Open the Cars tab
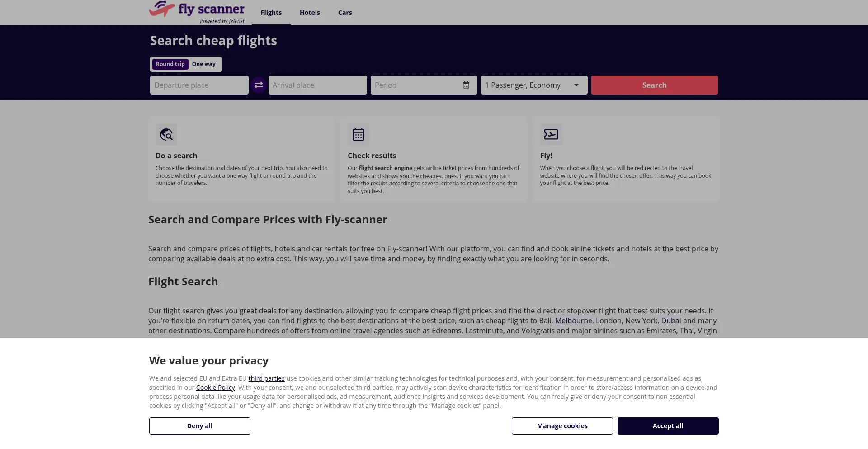The image size is (868, 449). (x=345, y=13)
